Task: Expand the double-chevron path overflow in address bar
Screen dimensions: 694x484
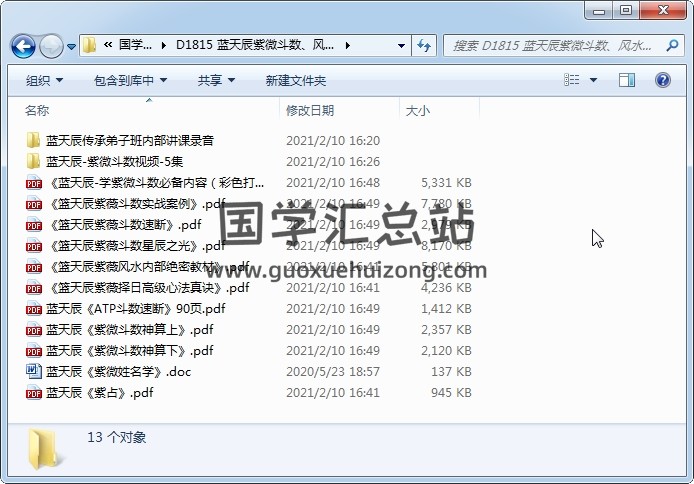Action: pos(108,45)
